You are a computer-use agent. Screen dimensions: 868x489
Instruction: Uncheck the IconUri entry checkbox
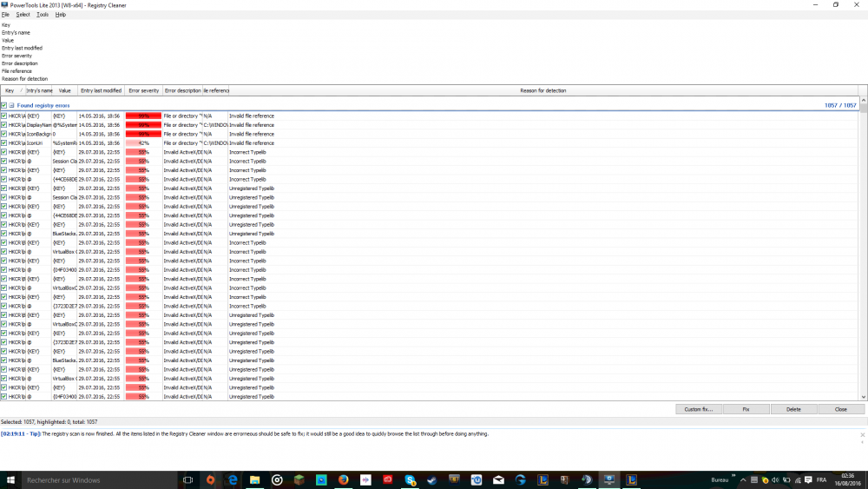[4, 142]
